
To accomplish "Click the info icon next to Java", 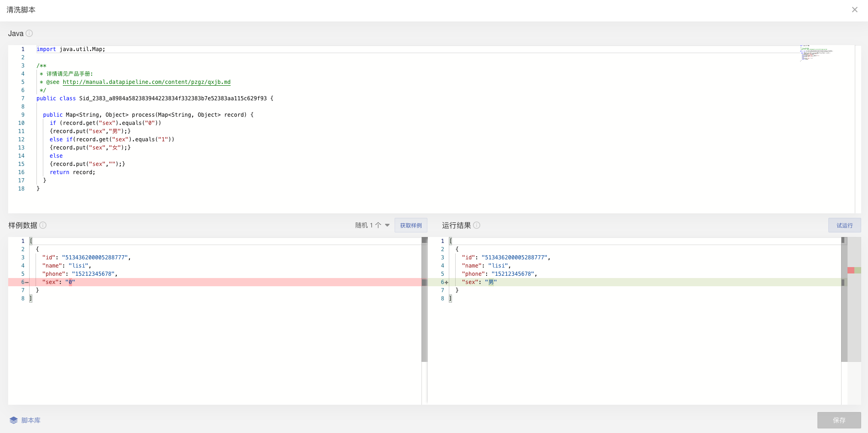I will tap(29, 33).
